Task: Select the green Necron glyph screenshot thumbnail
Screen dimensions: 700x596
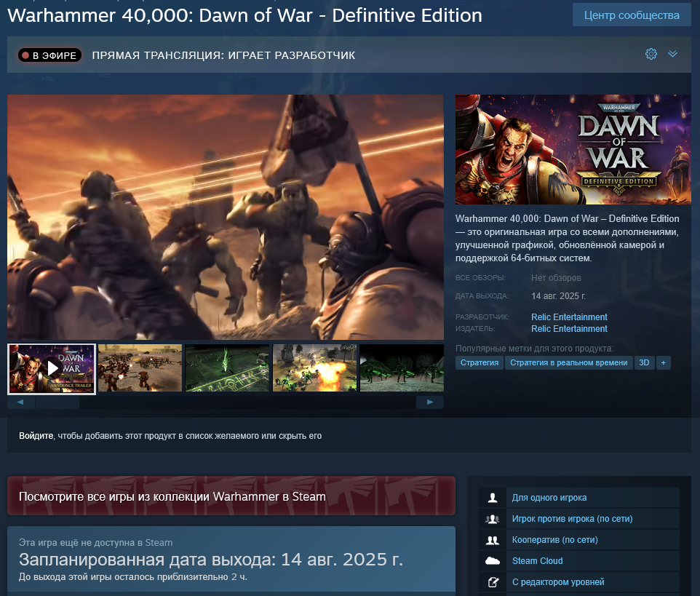Action: (x=227, y=368)
